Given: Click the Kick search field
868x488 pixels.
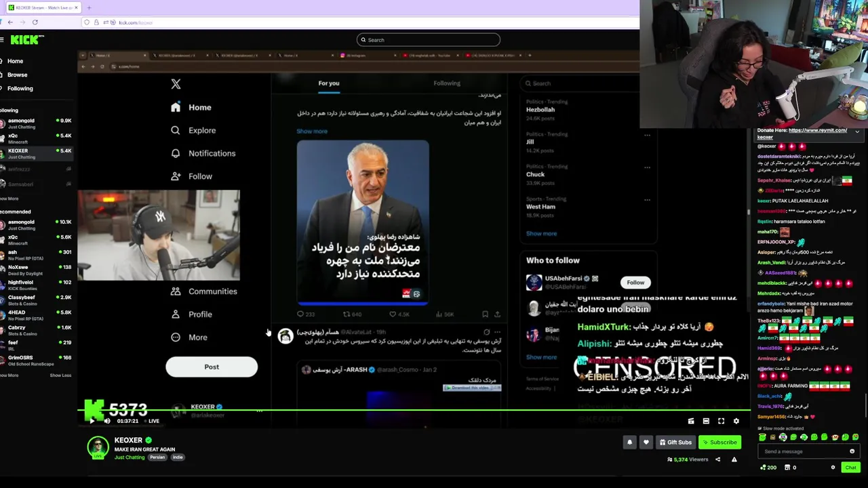Looking at the screenshot, I should 428,40.
